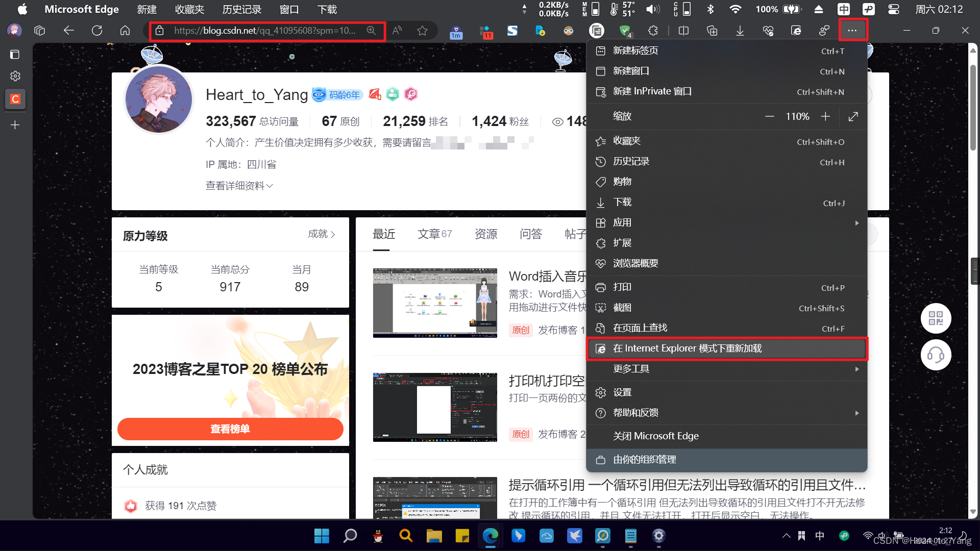980x551 pixels.
Task: Open File Explorer from taskbar
Action: 434,536
